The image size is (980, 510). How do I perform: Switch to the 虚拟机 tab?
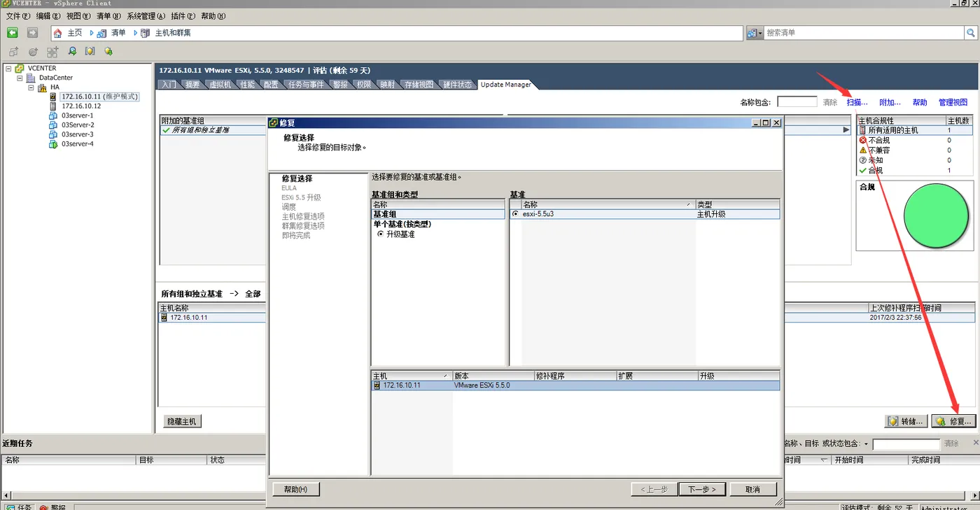(220, 85)
